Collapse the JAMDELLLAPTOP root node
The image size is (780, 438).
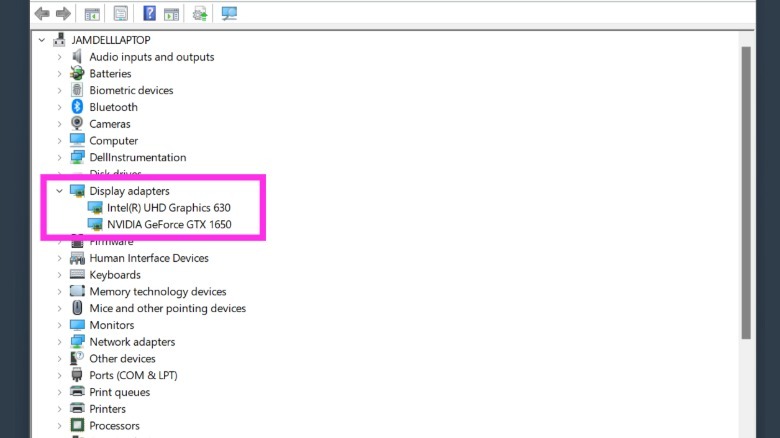(x=42, y=40)
